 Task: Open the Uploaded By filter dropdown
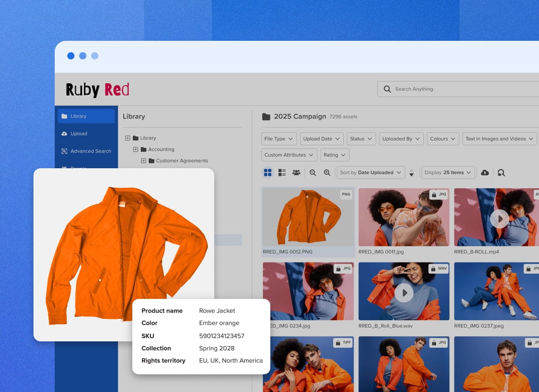pos(401,139)
